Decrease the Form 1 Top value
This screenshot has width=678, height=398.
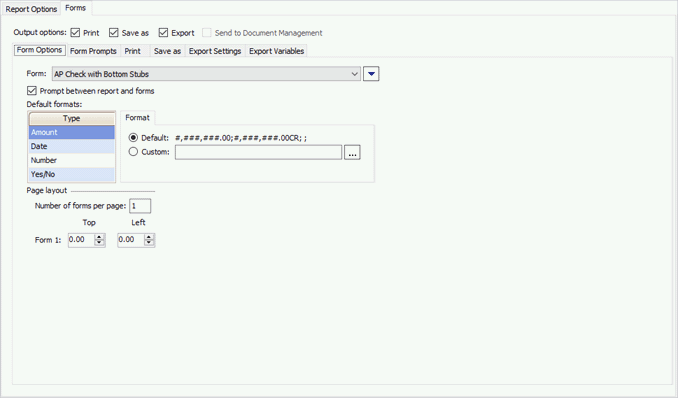coord(99,243)
